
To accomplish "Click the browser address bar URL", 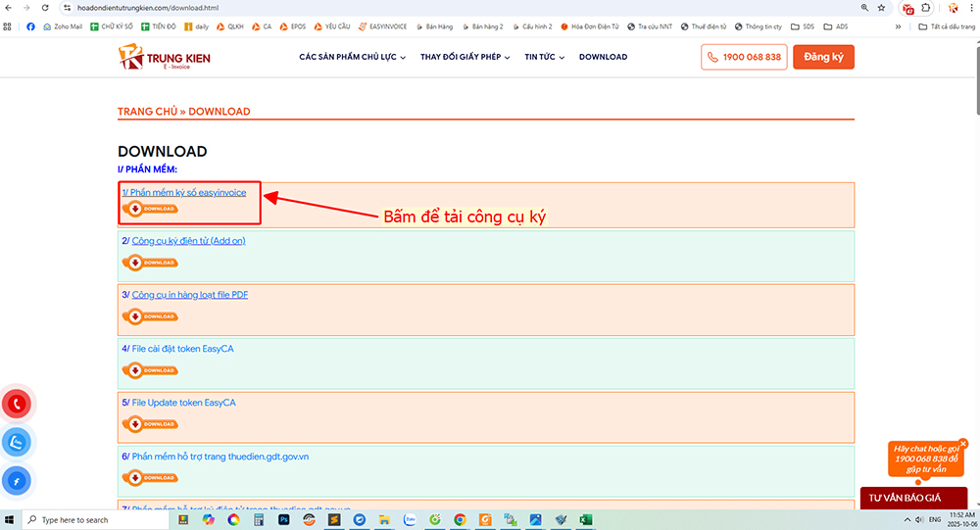I will point(148,8).
